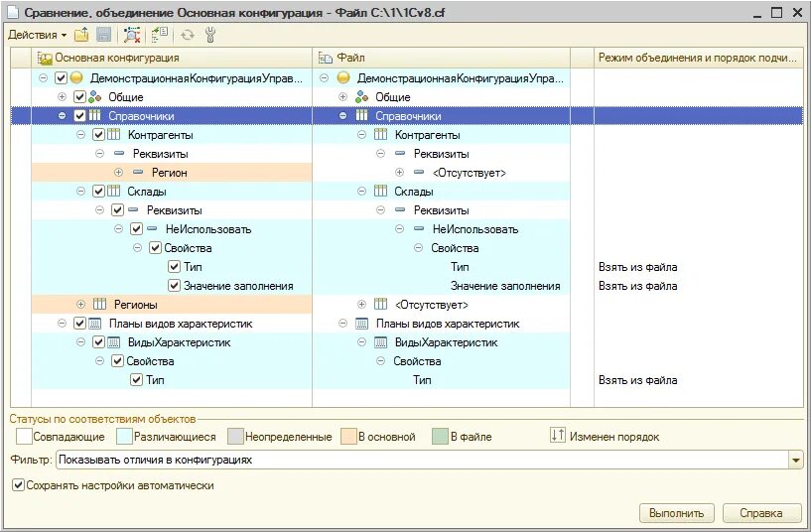Image resolution: width=811 pixels, height=532 pixels.
Task: Expand the Регион attribute node
Action: [118, 172]
